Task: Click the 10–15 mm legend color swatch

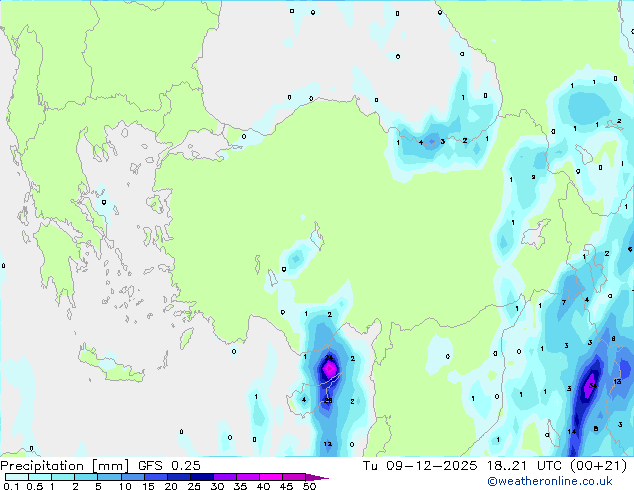Action: [x=133, y=477]
